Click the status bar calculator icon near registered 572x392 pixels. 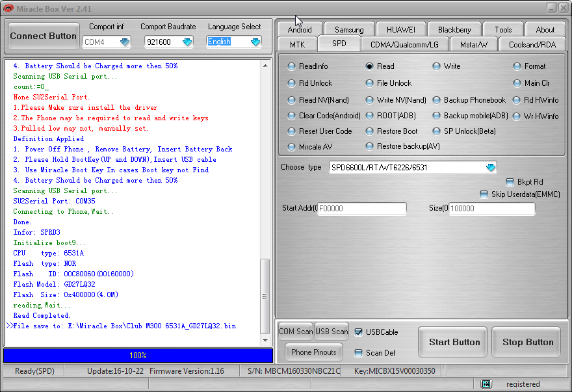(x=486, y=384)
